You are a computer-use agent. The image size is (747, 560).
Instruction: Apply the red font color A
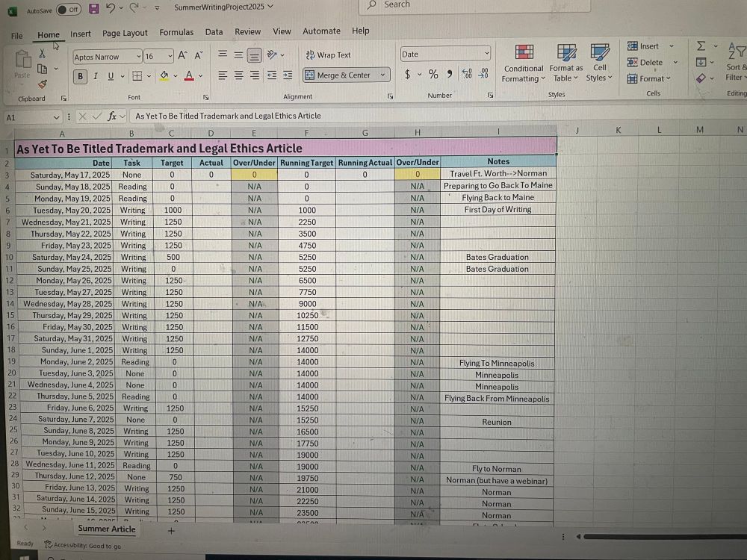[x=189, y=75]
